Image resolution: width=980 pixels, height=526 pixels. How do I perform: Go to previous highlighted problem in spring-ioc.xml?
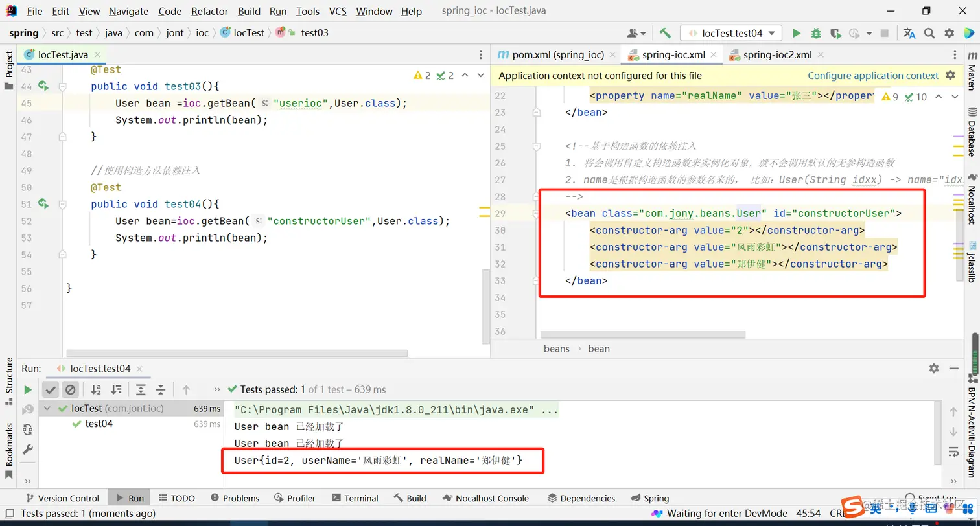[939, 97]
